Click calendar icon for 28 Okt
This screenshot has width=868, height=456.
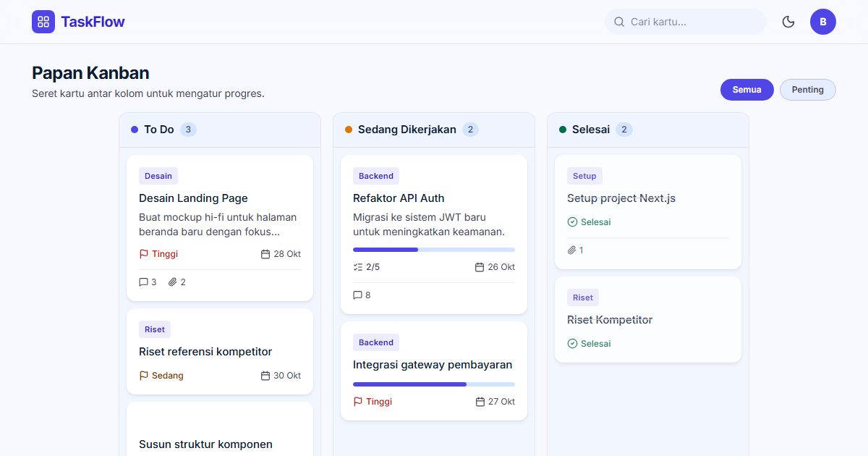(265, 254)
